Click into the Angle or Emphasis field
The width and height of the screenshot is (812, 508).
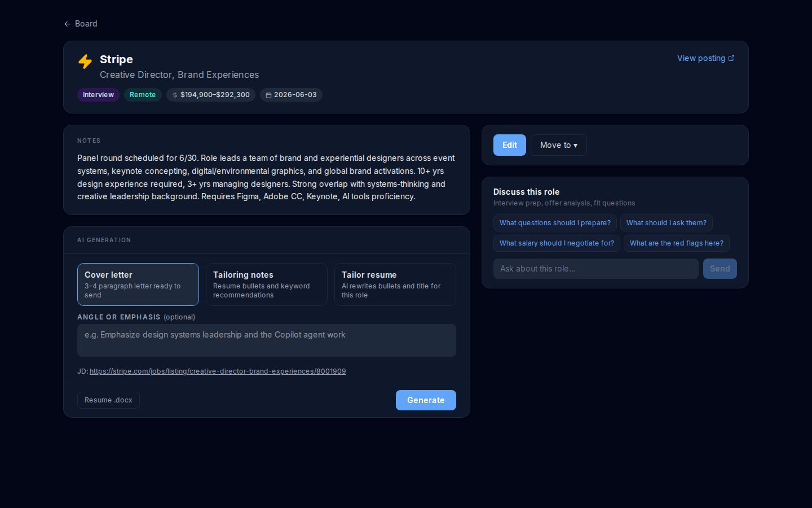pyautogui.click(x=267, y=340)
